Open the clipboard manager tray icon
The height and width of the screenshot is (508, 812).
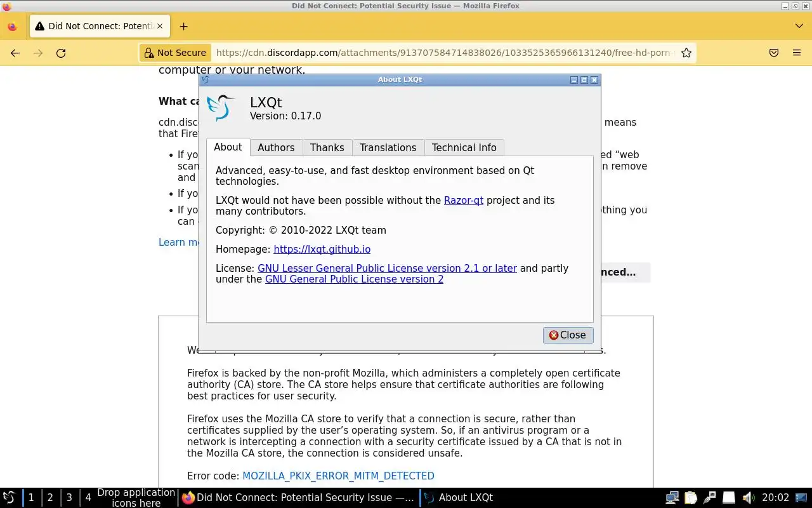coord(691,498)
